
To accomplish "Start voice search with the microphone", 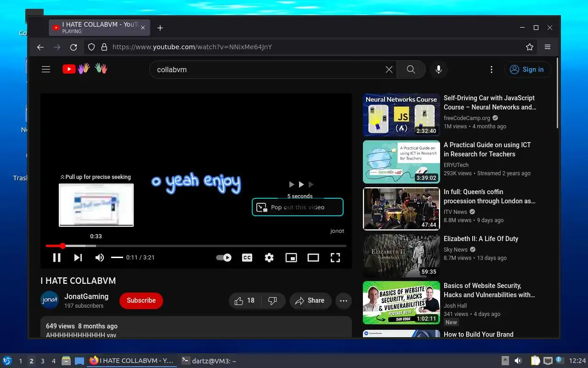I will 439,69.
